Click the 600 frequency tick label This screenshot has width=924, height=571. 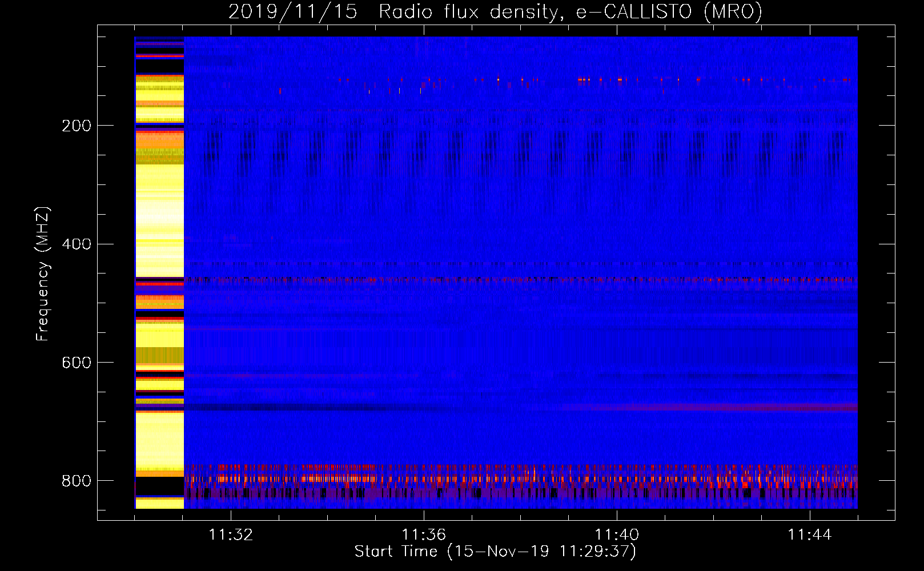[76, 363]
